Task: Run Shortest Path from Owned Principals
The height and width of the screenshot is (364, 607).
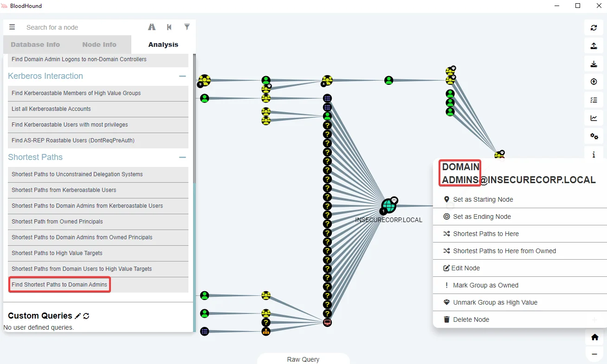Action: coord(98,222)
